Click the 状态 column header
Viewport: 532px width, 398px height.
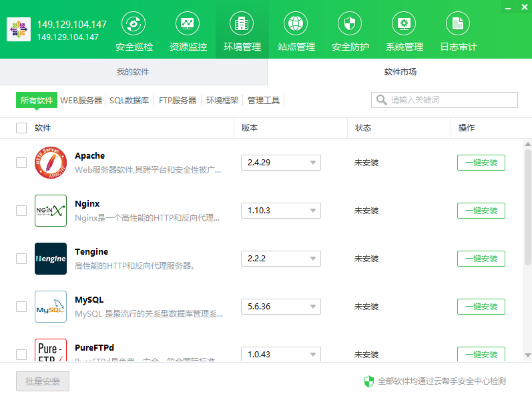click(363, 128)
